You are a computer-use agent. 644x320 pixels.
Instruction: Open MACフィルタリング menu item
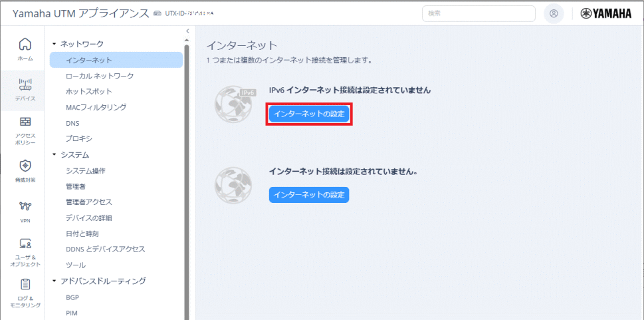[96, 107]
